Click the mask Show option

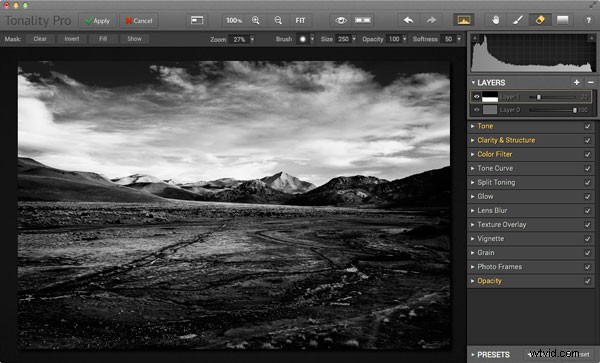[x=134, y=39]
